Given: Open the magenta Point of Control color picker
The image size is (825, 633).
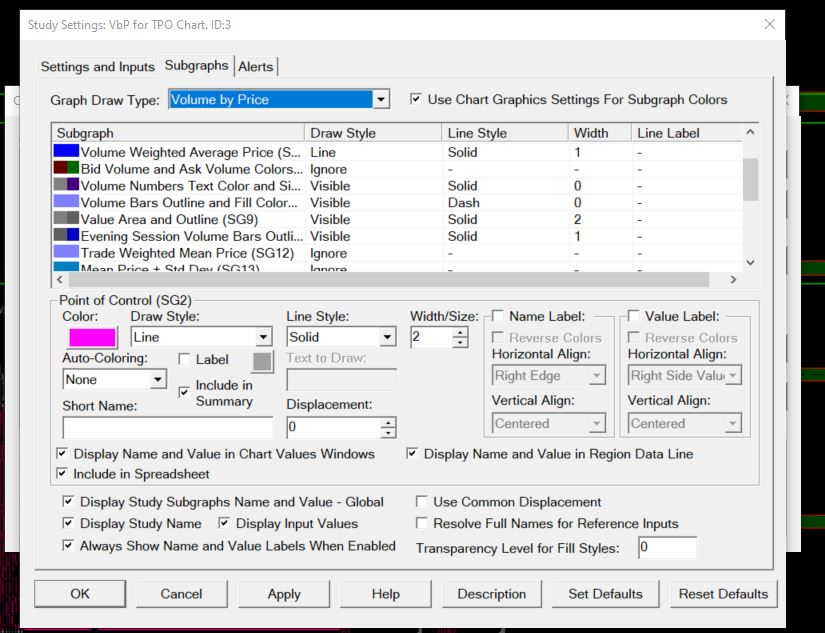Looking at the screenshot, I should click(92, 337).
